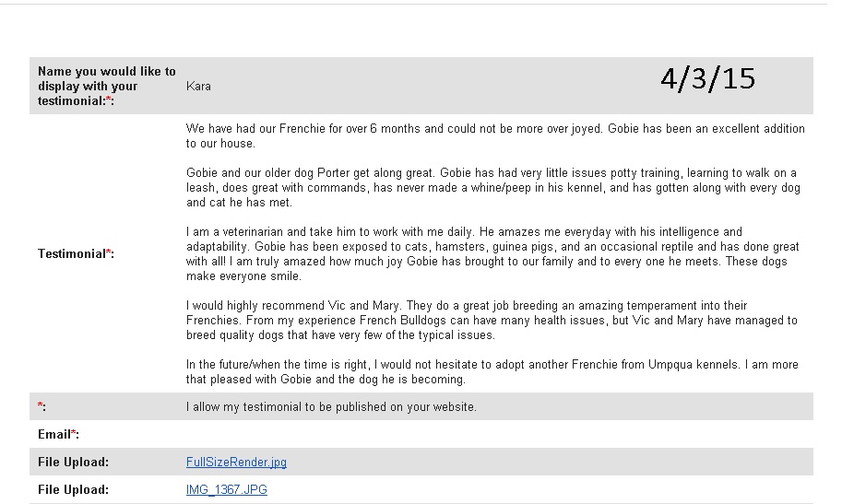Click the paragraph starting 'I am a veterinarian'

[x=492, y=254]
